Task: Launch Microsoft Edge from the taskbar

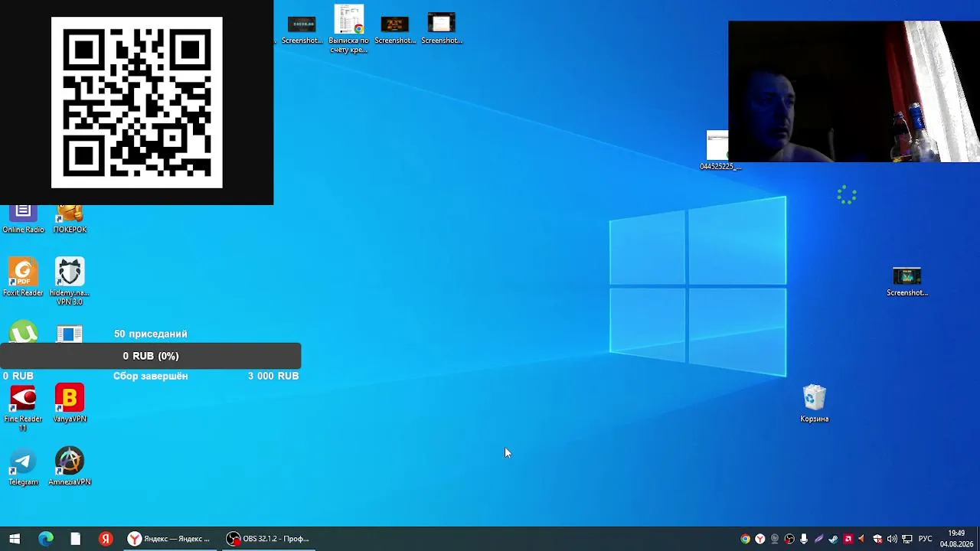Action: coord(46,539)
